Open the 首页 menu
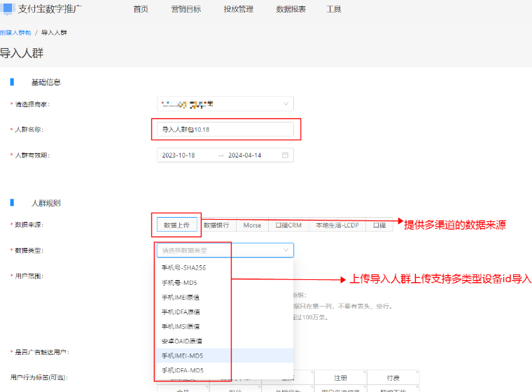532x392 pixels. click(x=141, y=9)
